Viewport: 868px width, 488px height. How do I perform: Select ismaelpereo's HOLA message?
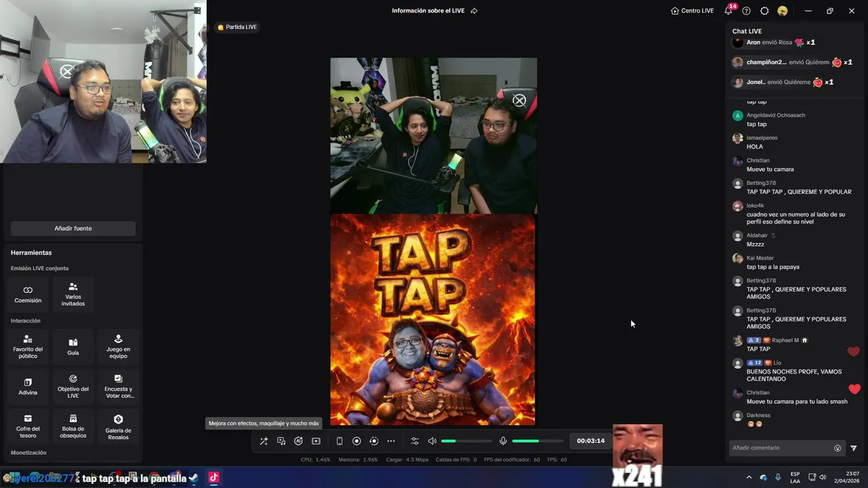click(x=755, y=146)
